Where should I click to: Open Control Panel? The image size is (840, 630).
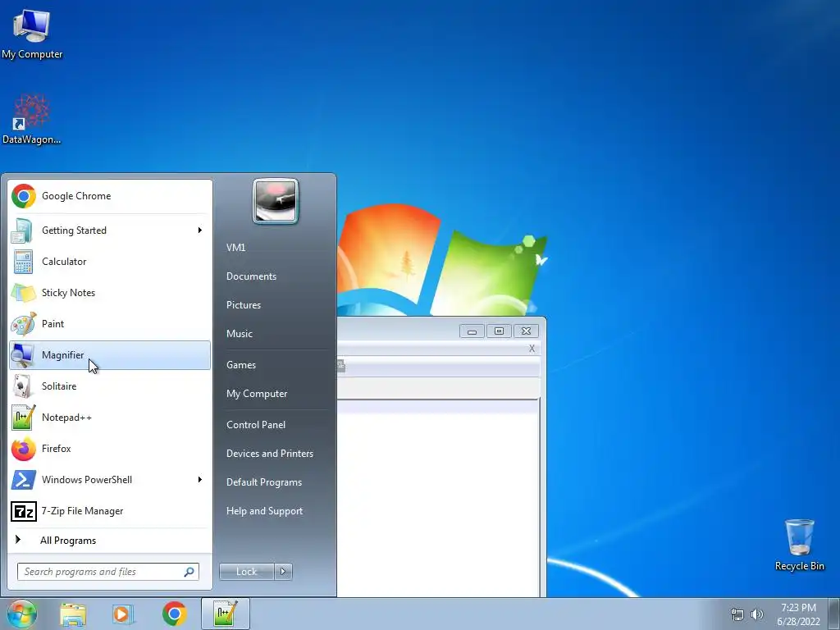[x=276, y=425]
